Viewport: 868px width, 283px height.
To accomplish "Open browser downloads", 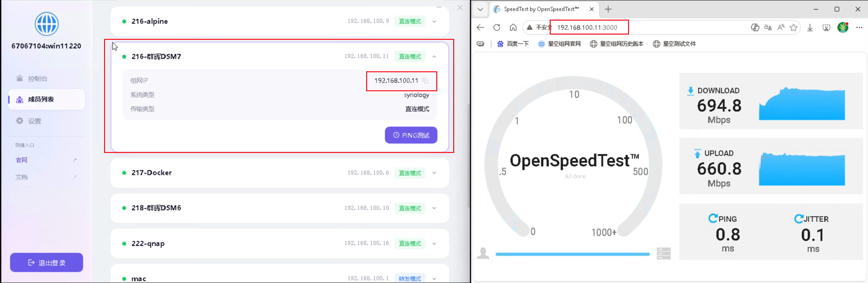I will [810, 28].
